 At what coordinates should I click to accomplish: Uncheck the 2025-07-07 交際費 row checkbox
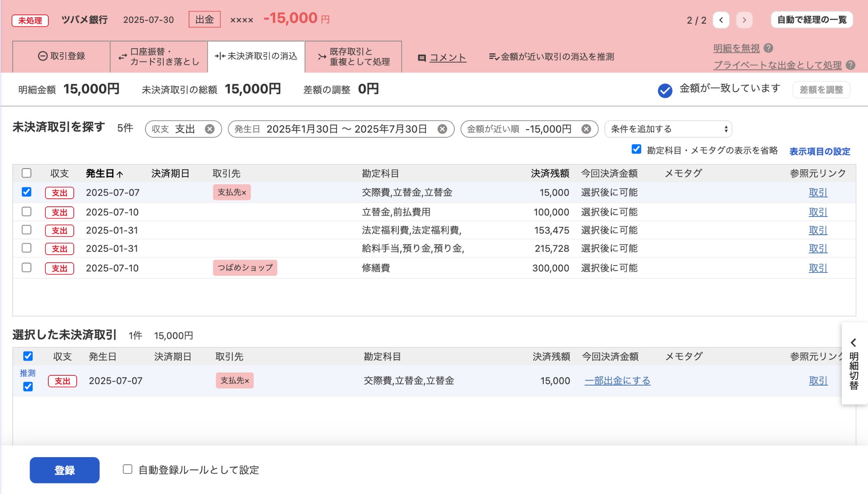click(x=27, y=192)
